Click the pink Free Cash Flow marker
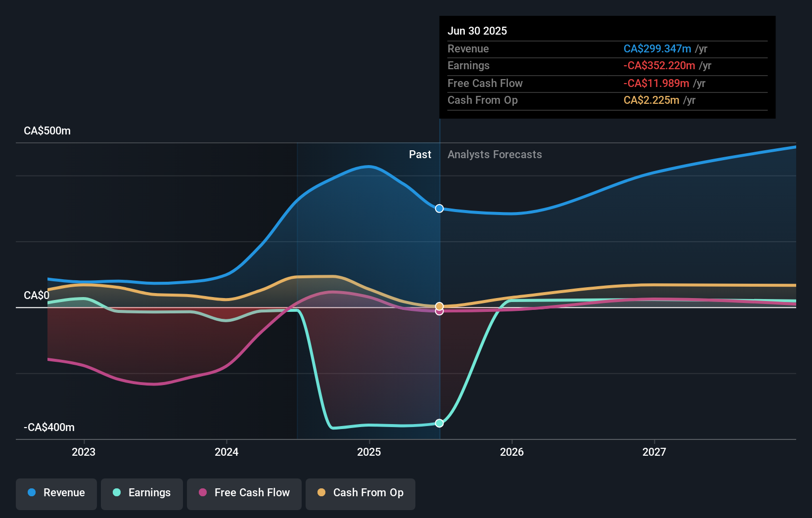812x518 pixels. [x=439, y=311]
